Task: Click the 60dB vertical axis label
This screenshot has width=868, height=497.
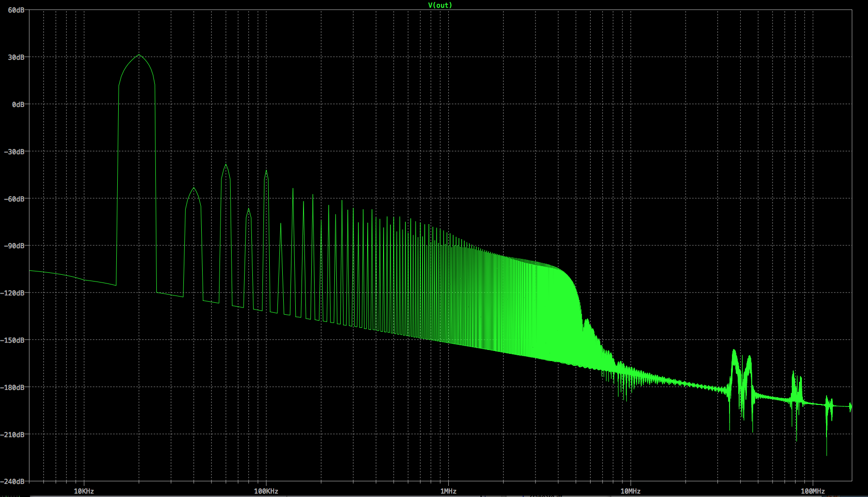Action: 16,10
